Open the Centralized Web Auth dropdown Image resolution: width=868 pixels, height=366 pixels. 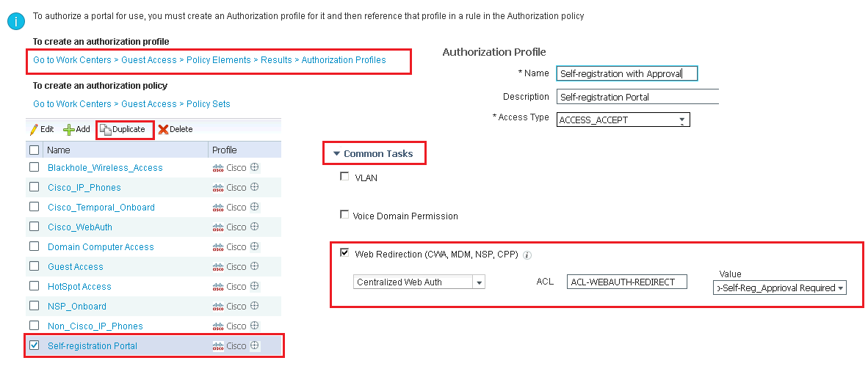click(419, 282)
